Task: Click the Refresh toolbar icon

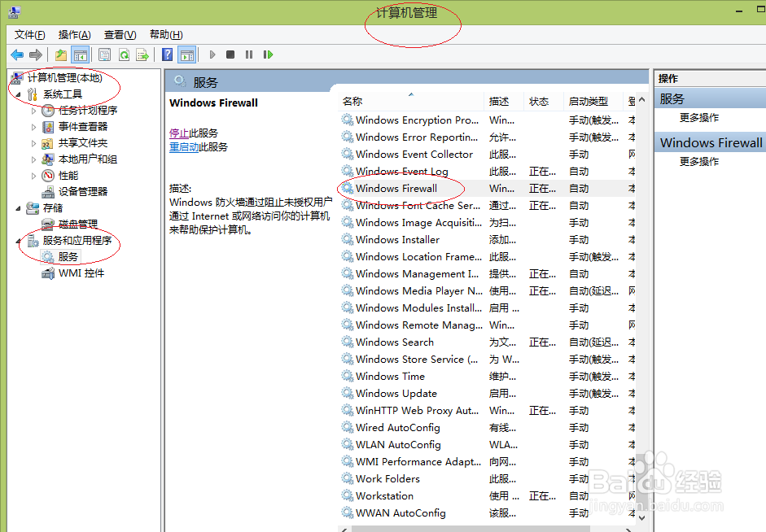Action: (x=124, y=55)
